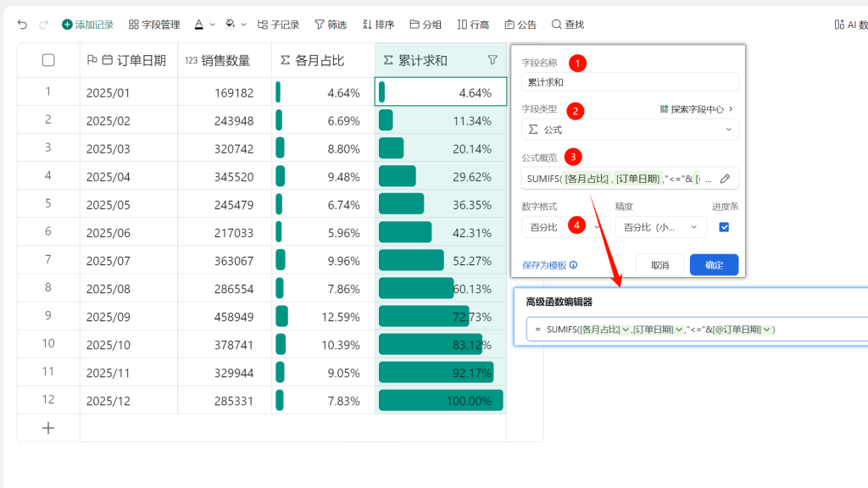The image size is (868, 488).
Task: Open the 数字格式 百分比 dropdown
Action: 565,227
